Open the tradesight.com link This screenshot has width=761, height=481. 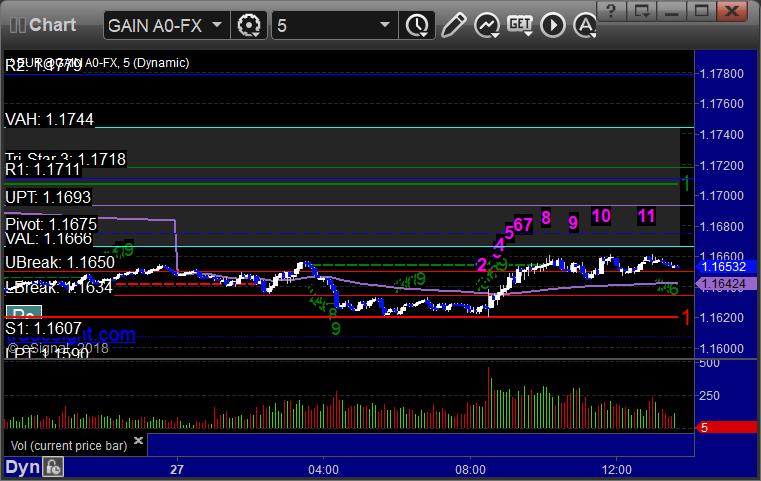pyautogui.click(x=71, y=335)
